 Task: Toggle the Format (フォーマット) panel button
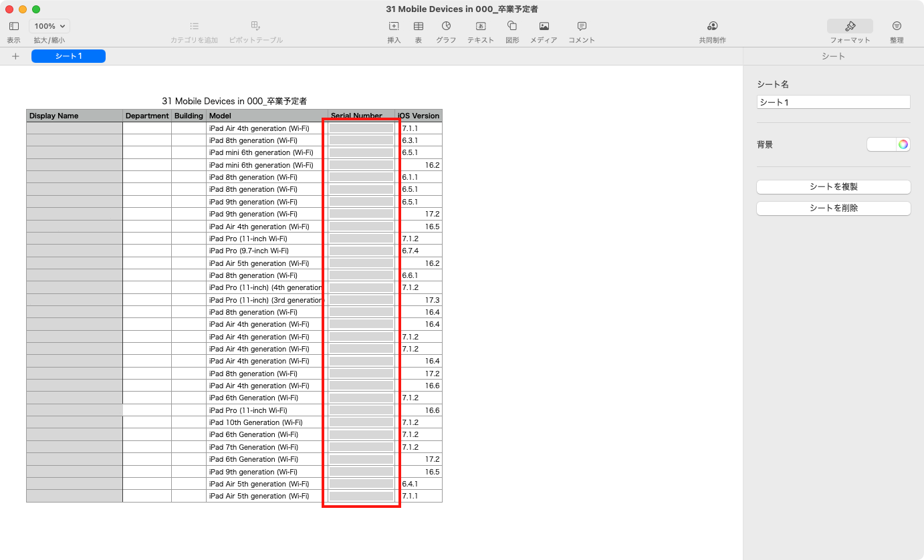tap(850, 26)
